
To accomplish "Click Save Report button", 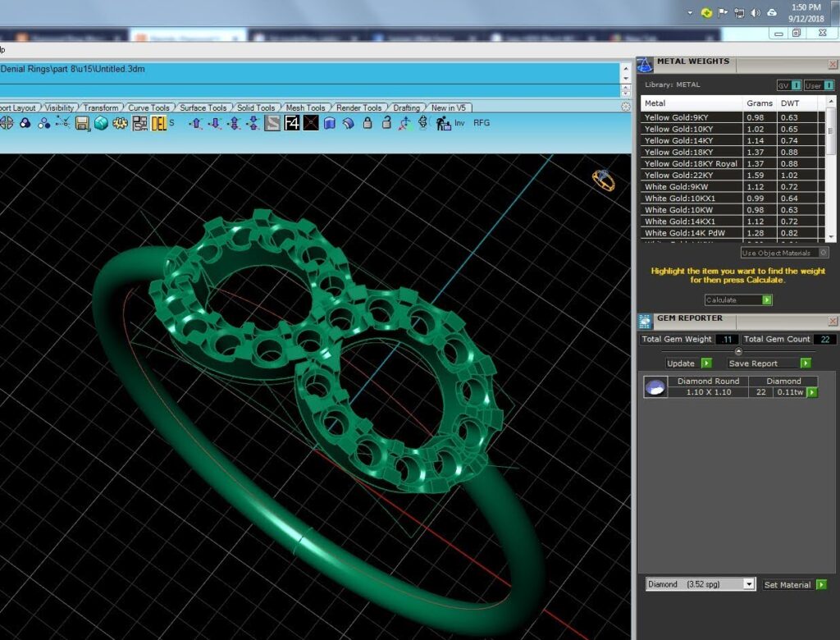I will pos(769,363).
